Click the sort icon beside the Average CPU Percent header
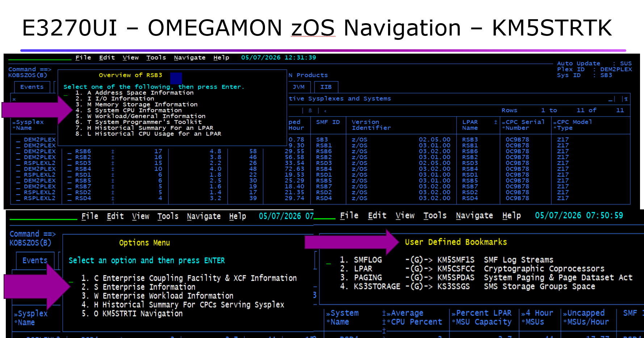 pos(384,313)
